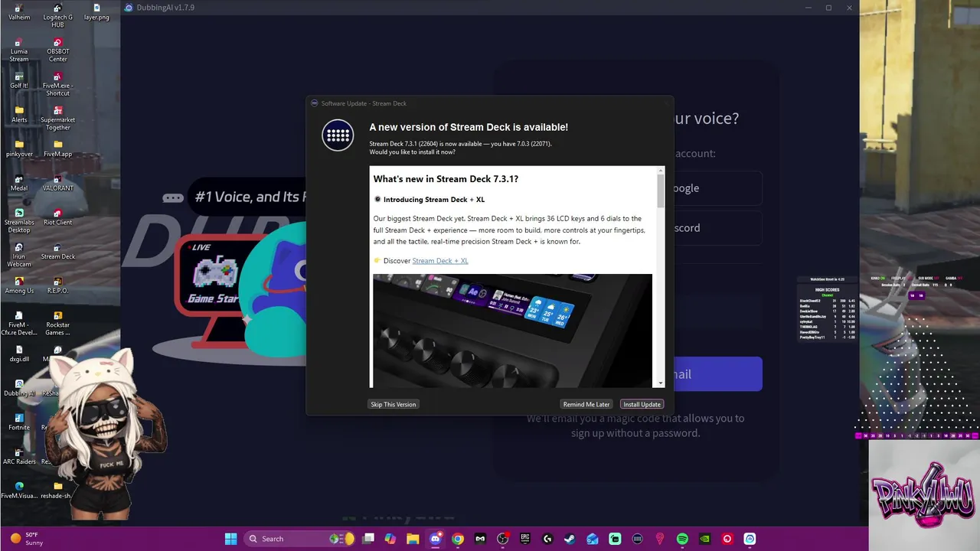Open Riot Client desktop icon
The height and width of the screenshot is (551, 980).
point(58,217)
